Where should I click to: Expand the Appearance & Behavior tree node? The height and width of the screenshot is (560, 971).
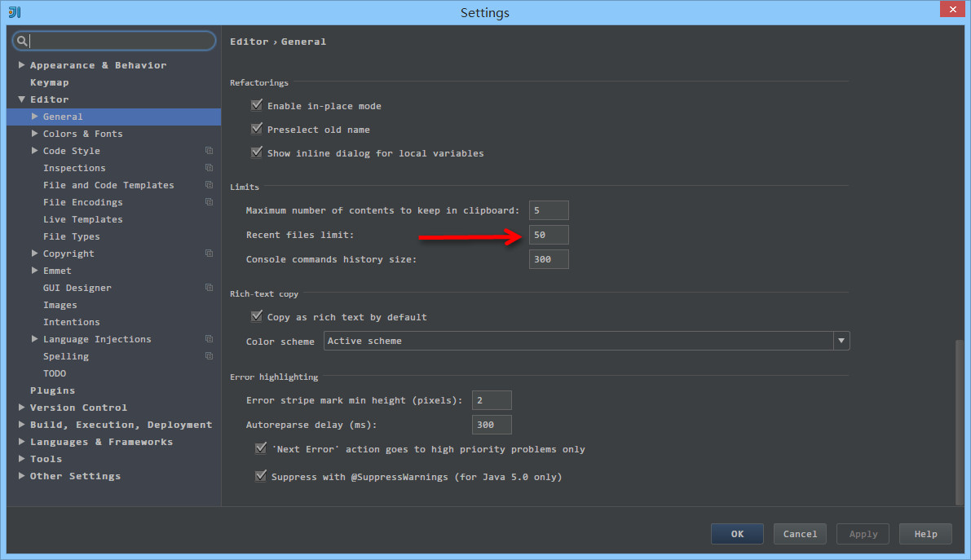(22, 65)
